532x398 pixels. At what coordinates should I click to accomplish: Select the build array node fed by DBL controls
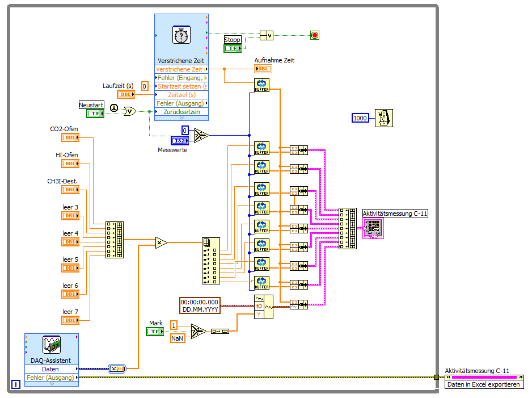[x=115, y=240]
